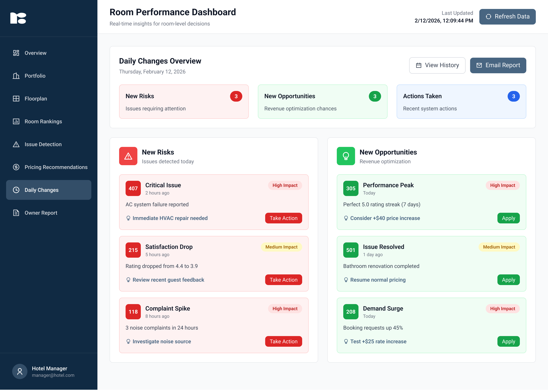Click the green New Opportunities lightbulb icon

tap(346, 156)
